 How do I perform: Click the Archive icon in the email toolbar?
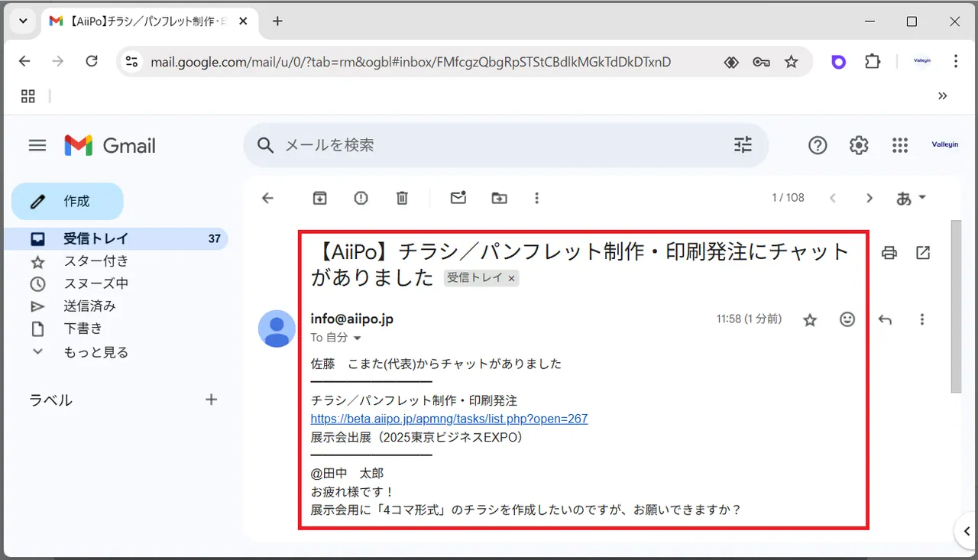tap(319, 198)
